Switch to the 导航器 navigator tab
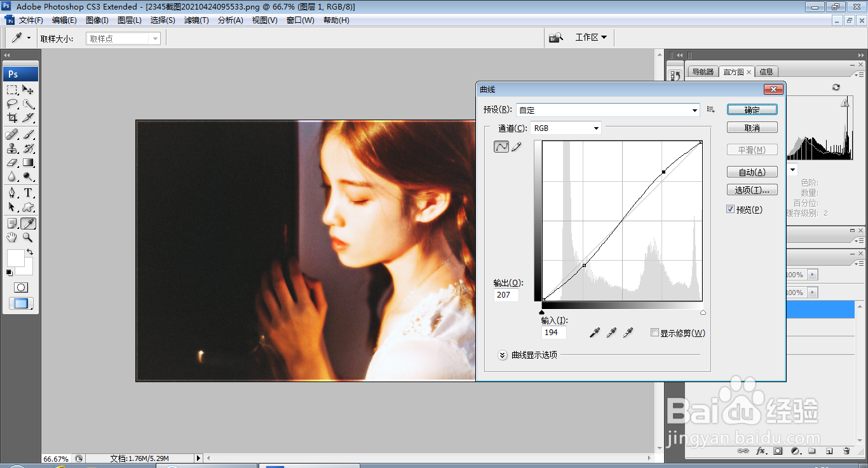868x468 pixels. 703,72
